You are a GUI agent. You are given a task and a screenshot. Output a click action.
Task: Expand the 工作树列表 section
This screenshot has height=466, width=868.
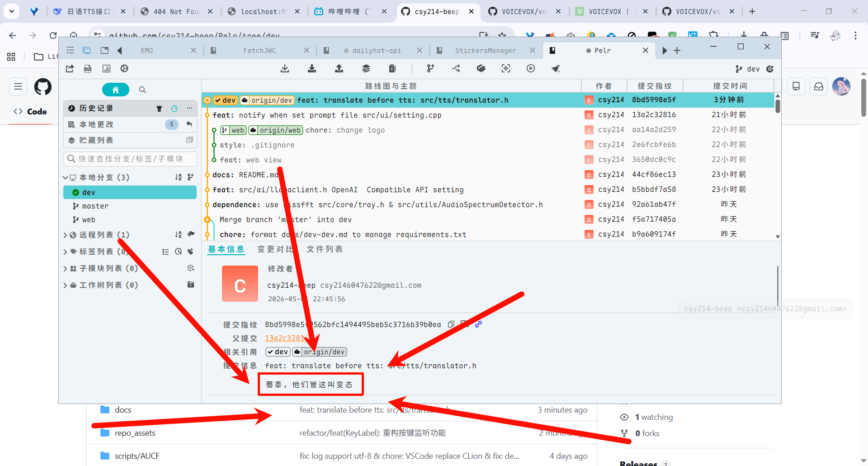(66, 285)
